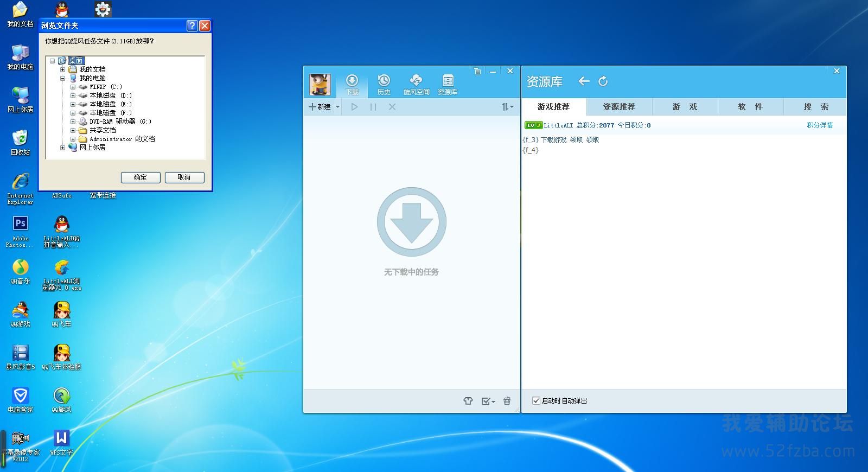Click the pause task button
This screenshot has width=868, height=472.
tap(373, 107)
